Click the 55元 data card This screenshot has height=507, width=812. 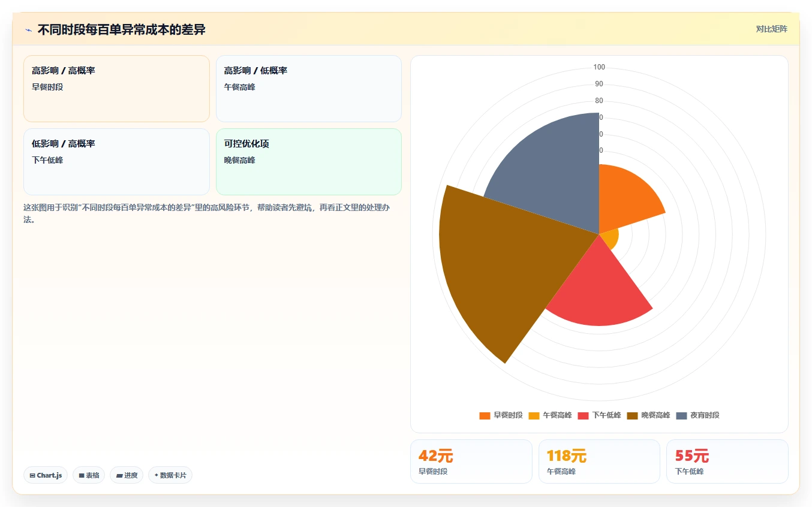click(727, 461)
